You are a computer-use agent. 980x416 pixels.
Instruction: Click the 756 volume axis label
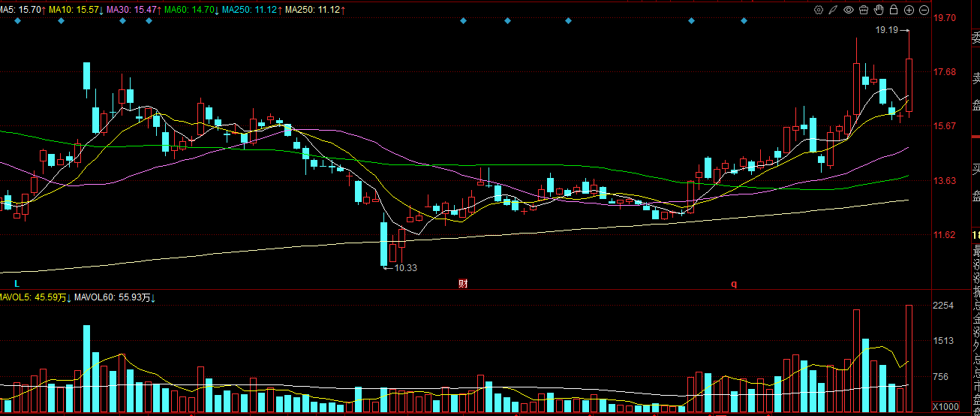[x=942, y=377]
